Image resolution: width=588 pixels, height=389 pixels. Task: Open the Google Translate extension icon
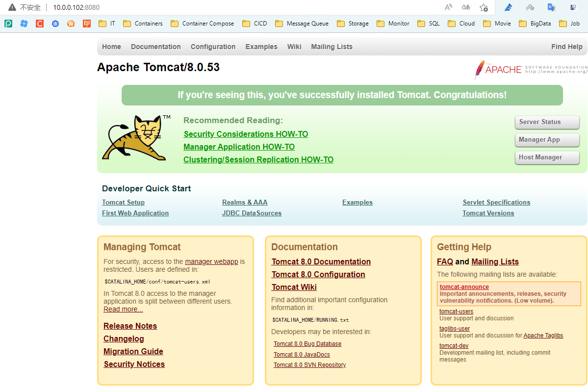(x=551, y=7)
